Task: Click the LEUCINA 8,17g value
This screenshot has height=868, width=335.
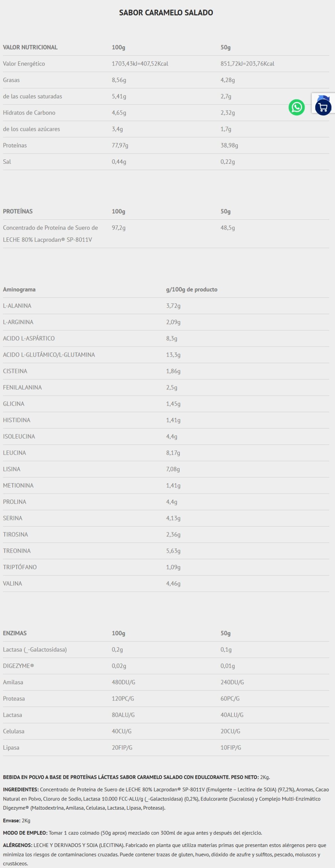Action: pos(173,453)
